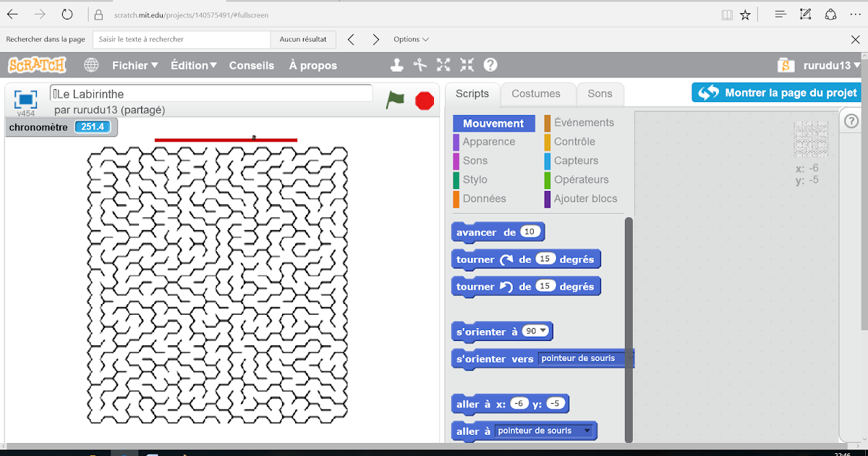Click Montrer la page du projet

pos(775,92)
